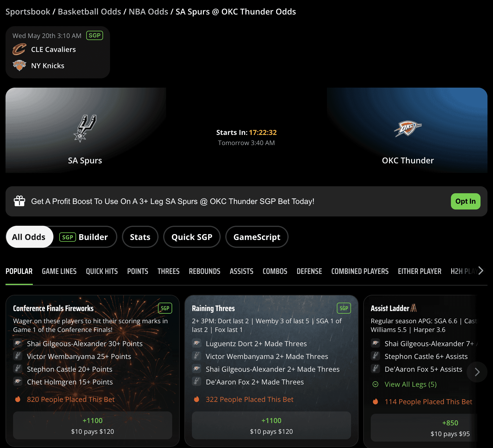Switch to the EITHER PLAYER tab
This screenshot has height=448, width=493.
pos(420,271)
